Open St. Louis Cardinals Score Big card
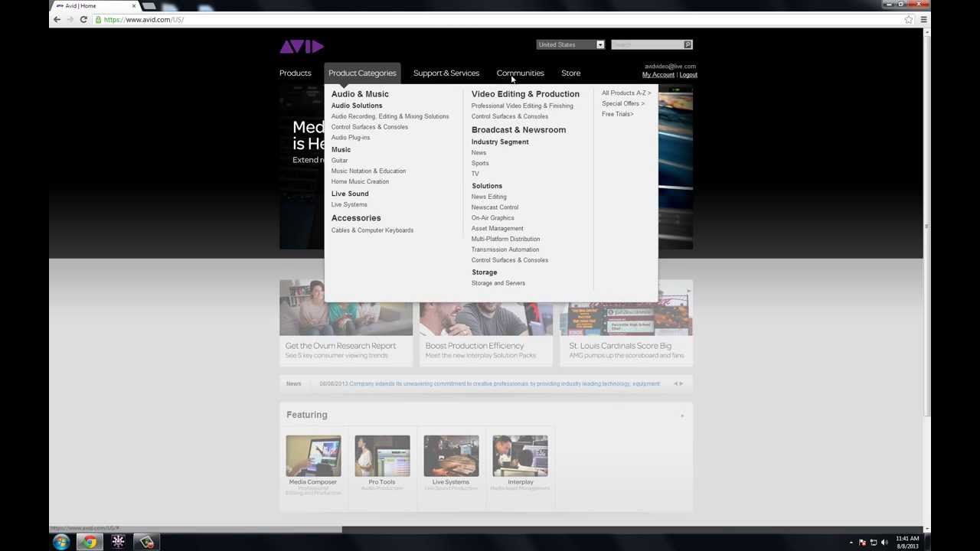Screen dimensions: 980x551 click(x=626, y=322)
